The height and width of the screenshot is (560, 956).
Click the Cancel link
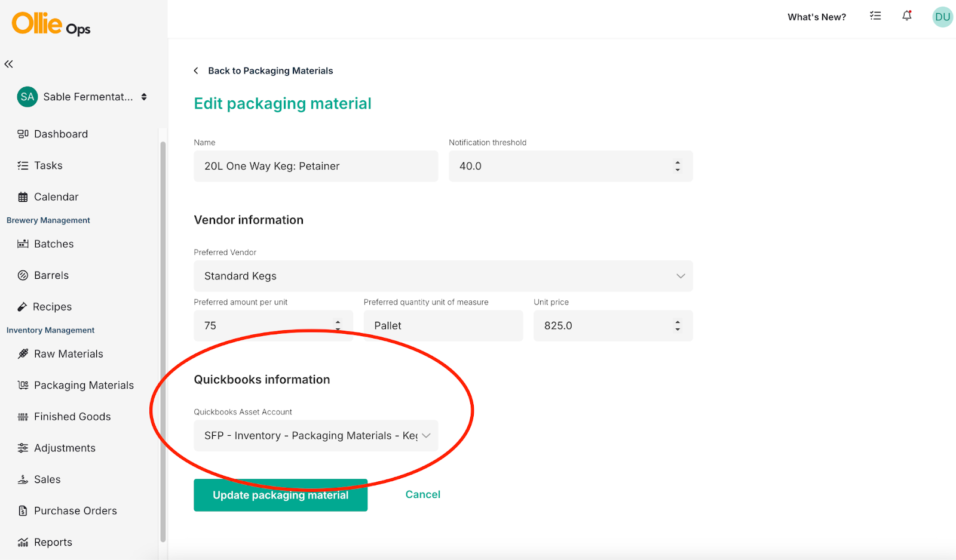422,494
